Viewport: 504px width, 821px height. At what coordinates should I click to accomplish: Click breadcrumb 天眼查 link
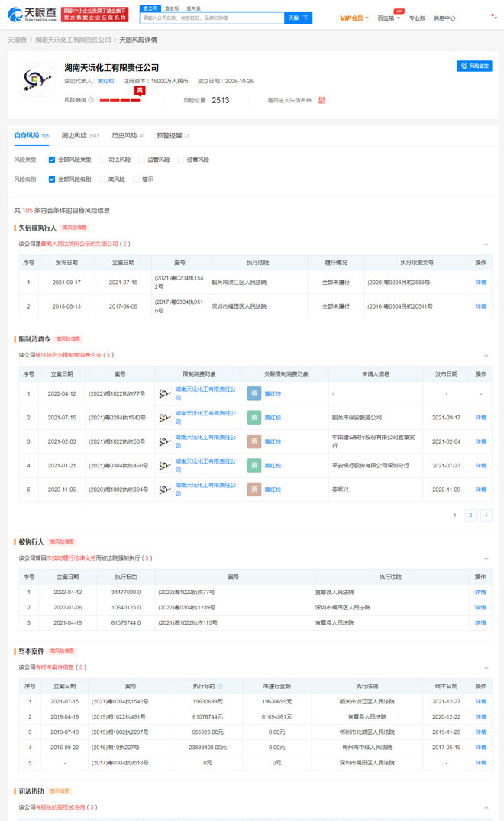(x=18, y=40)
